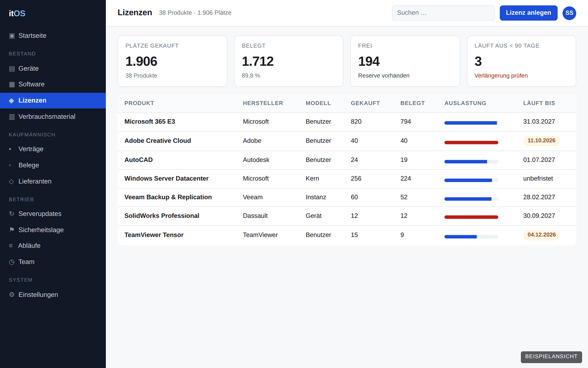
Task: Open Verbrauchsmaterial page
Action: coord(53,117)
